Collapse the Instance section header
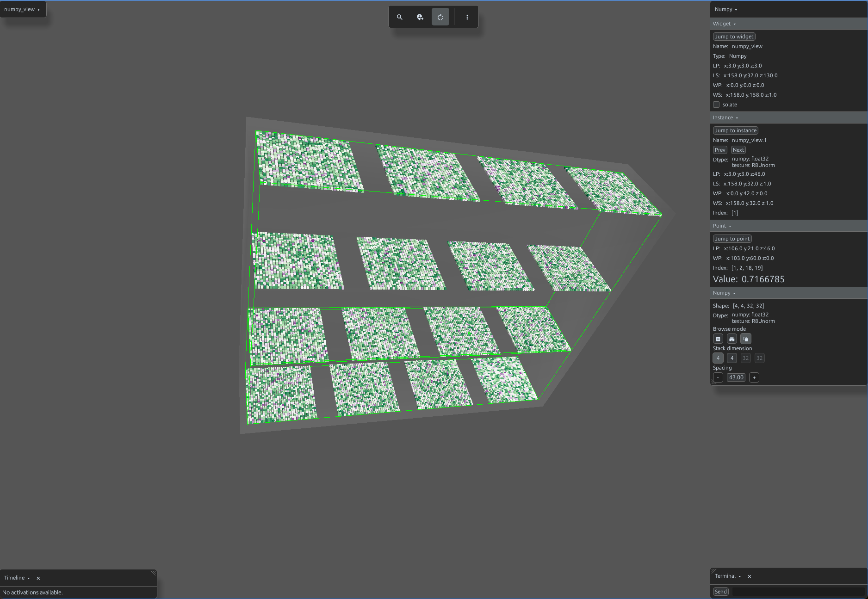868x599 pixels. pos(725,117)
